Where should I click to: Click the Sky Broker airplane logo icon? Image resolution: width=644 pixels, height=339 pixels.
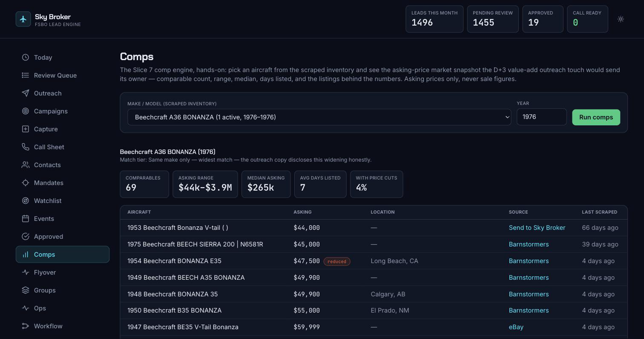pyautogui.click(x=23, y=19)
